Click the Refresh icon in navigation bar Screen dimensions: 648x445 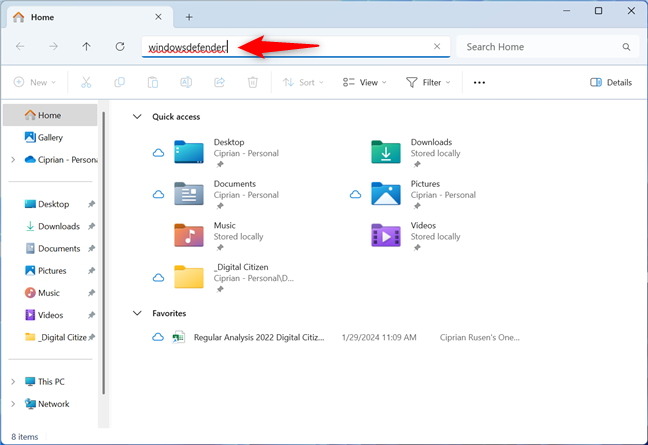pyautogui.click(x=120, y=47)
